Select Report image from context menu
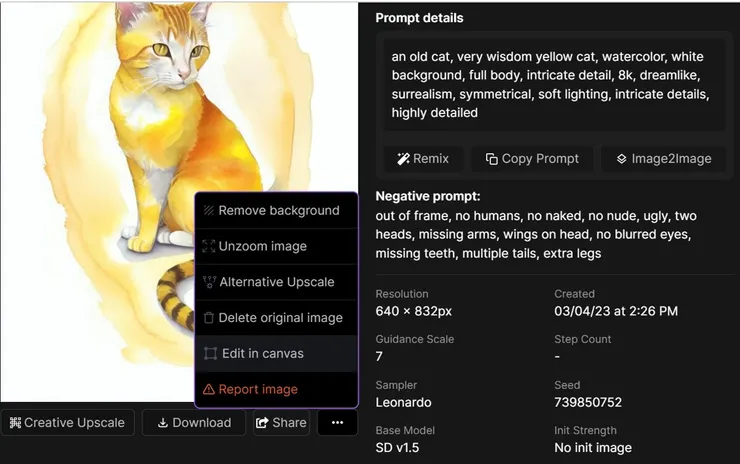 coord(257,390)
